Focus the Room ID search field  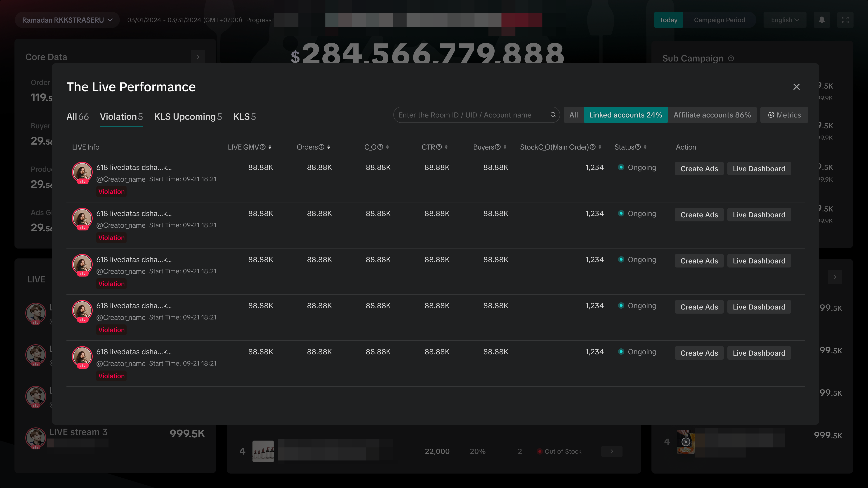pyautogui.click(x=472, y=115)
